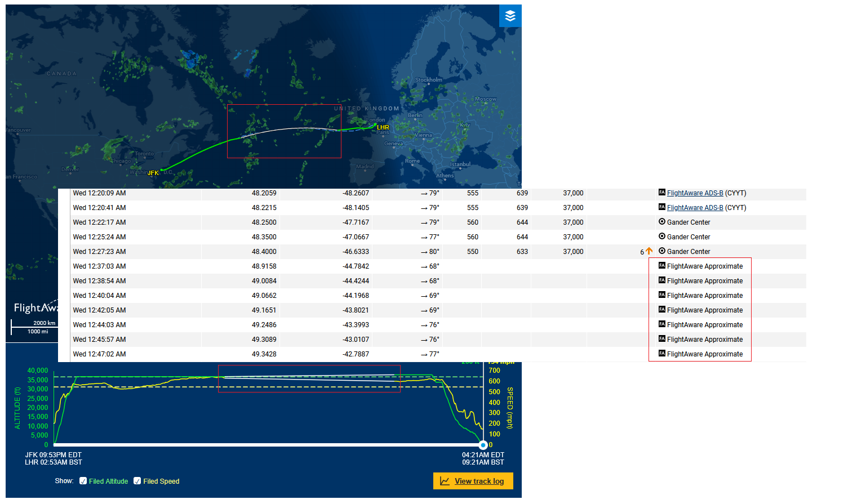Viewport: 866px width, 504px height.
Task: Click FA icon in the 12:45:57 AM row
Action: tap(662, 339)
